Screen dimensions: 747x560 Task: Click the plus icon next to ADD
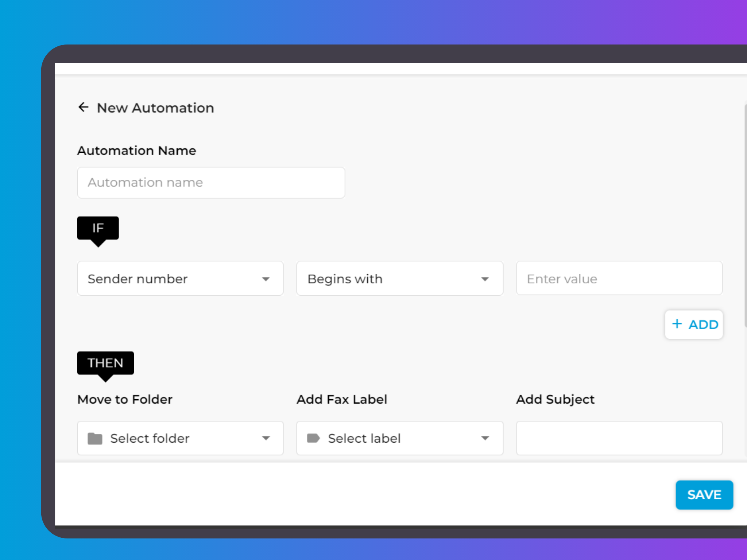[x=677, y=324]
